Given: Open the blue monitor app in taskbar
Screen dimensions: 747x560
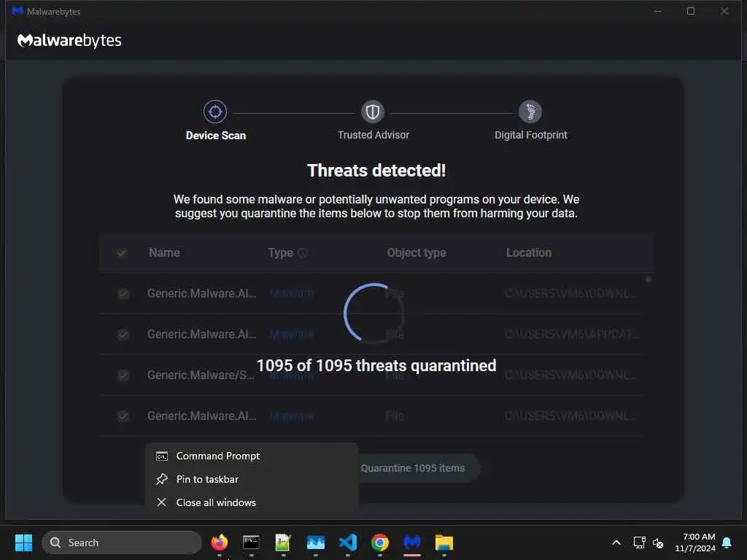Looking at the screenshot, I should 315,542.
